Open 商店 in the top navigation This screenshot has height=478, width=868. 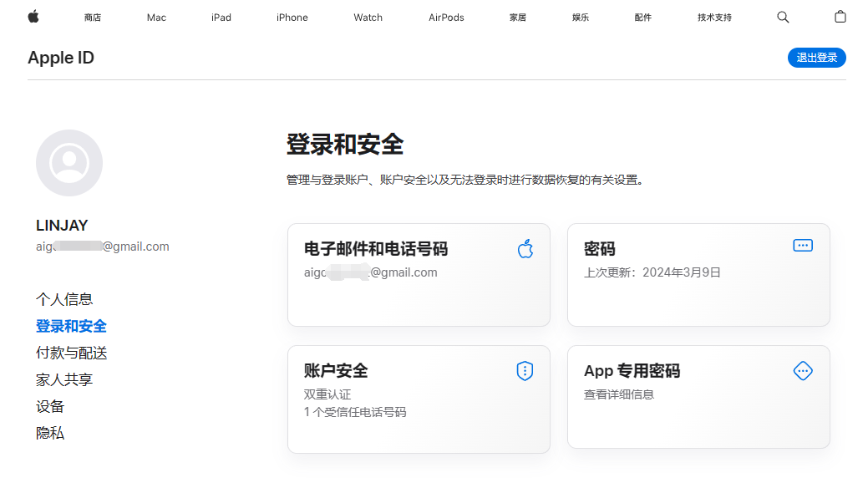point(93,18)
